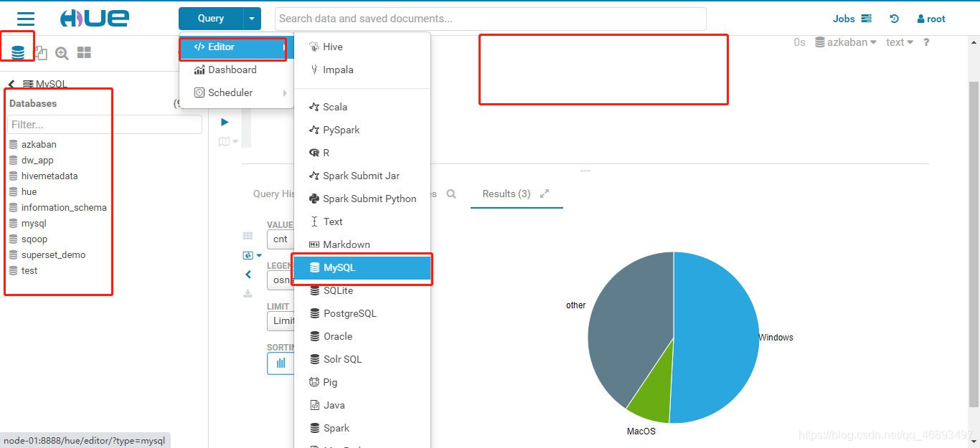Choose the Oracle editor
980x448 pixels.
362,336
